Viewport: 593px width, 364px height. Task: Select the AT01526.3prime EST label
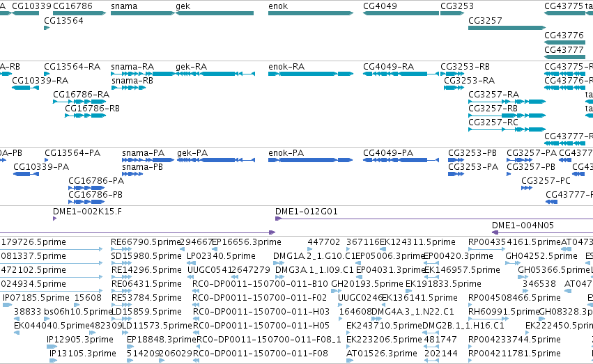(382, 354)
